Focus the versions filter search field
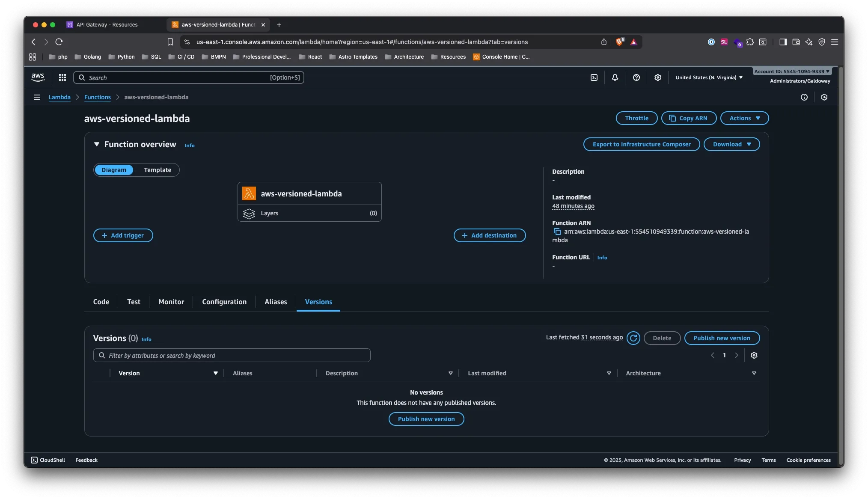Screen dimensions: 868x499 (232, 355)
